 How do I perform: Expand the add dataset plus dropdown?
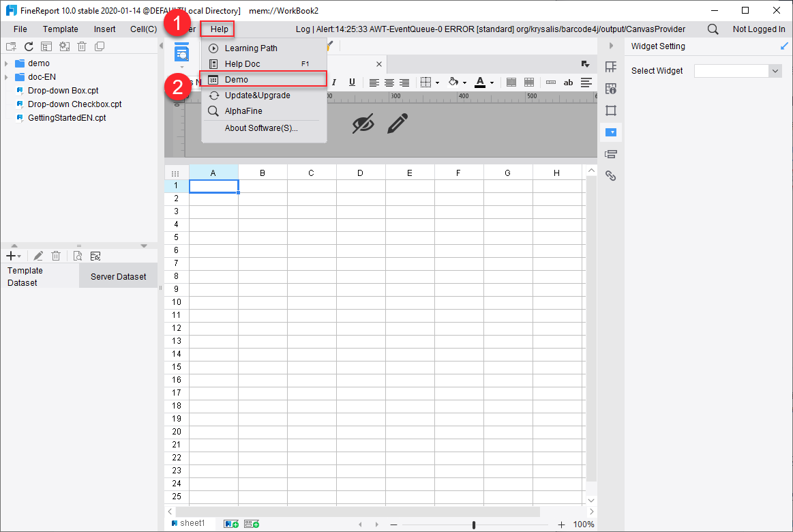tap(19, 255)
